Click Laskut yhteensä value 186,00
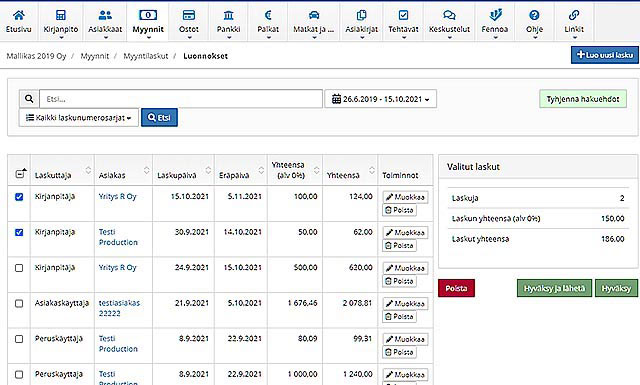640x385 pixels. (x=613, y=239)
